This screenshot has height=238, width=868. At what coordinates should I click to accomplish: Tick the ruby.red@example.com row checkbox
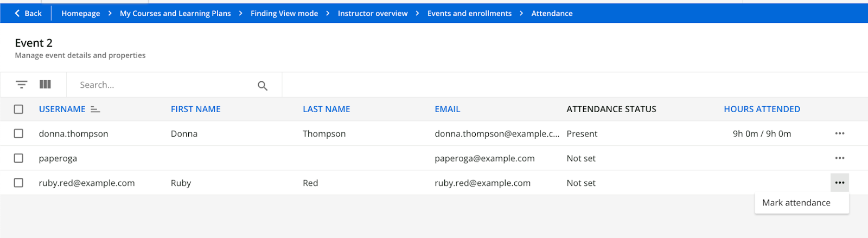pos(18,183)
